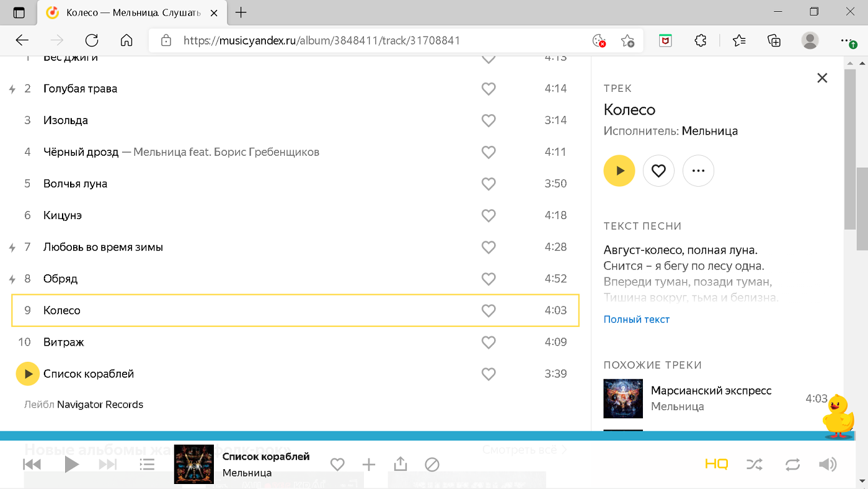The image size is (868, 489).
Task: Like the track Любовь во время зимы
Action: tap(489, 247)
